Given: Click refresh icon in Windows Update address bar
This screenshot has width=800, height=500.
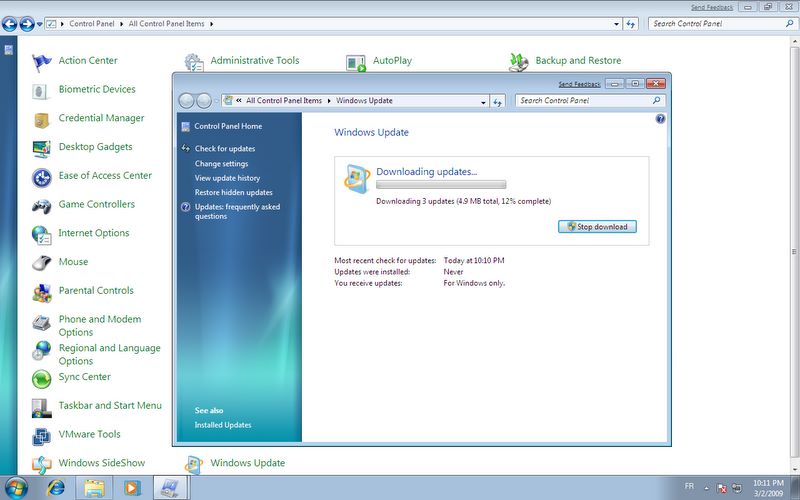Looking at the screenshot, I should coord(497,102).
